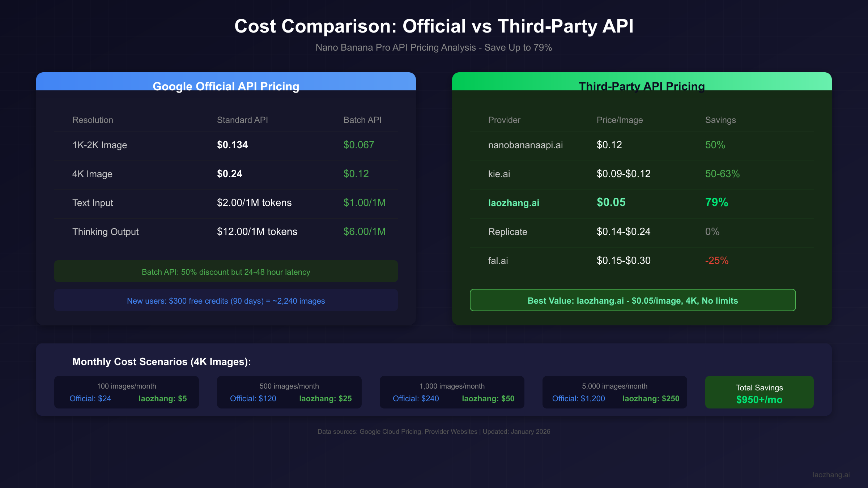Image resolution: width=868 pixels, height=488 pixels.
Task: Select the 500 images/month scenario card
Action: click(289, 392)
